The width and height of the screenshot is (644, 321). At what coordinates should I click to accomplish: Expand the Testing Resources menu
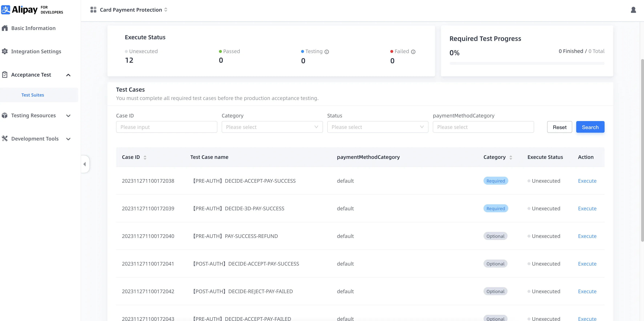coord(68,116)
